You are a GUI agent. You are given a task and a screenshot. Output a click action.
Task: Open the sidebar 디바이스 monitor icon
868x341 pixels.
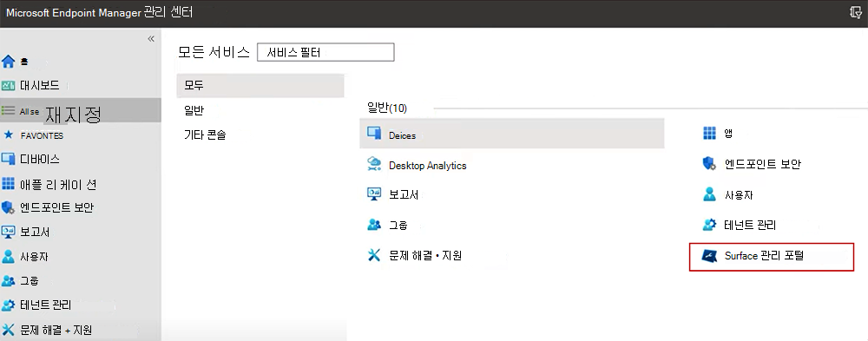tap(8, 159)
